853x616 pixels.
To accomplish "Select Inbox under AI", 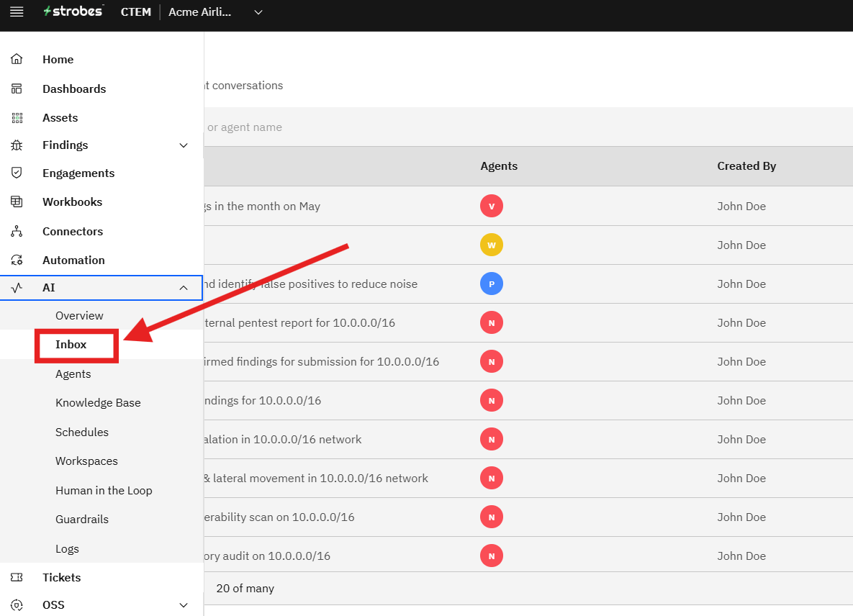I will (71, 344).
